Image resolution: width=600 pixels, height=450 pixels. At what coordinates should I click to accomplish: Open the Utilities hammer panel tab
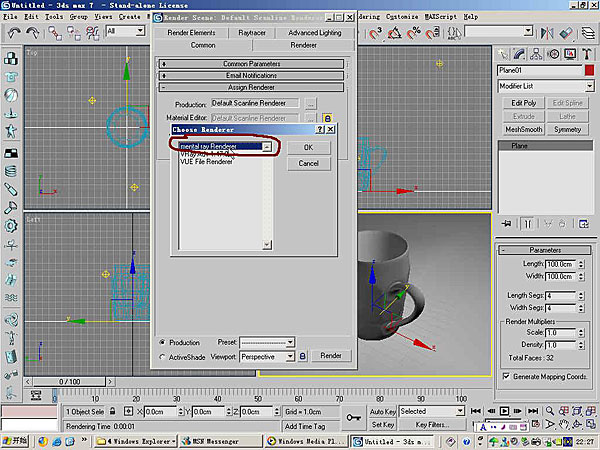[587, 54]
